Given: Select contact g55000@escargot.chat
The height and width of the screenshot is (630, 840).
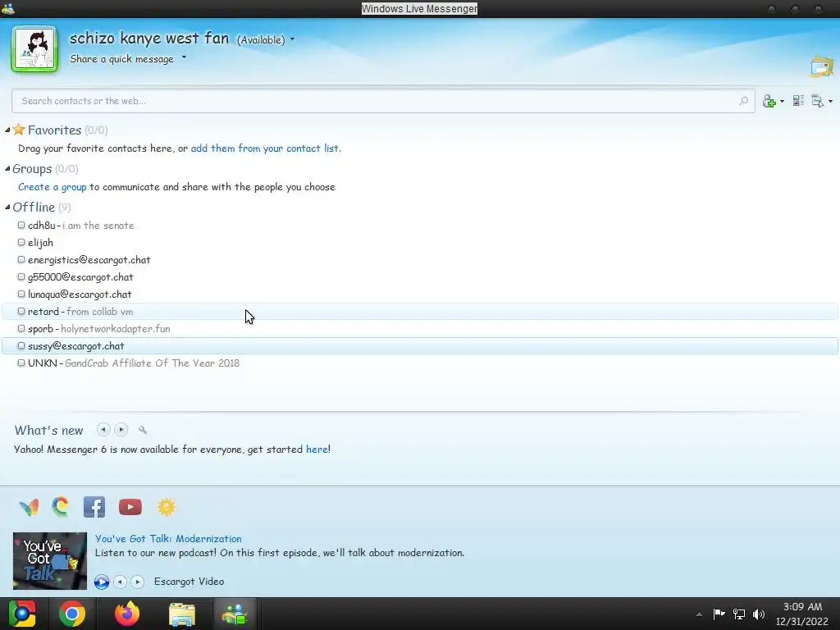Looking at the screenshot, I should 420,277.
